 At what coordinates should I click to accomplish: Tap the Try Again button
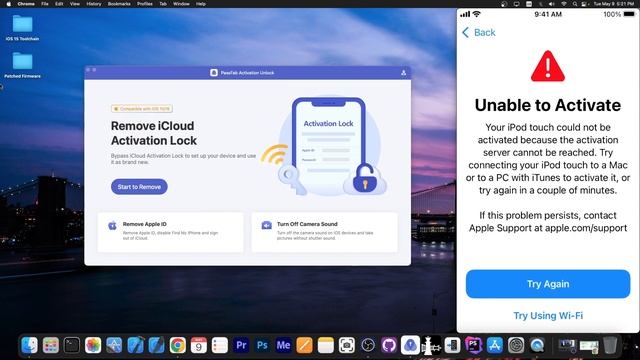click(548, 284)
